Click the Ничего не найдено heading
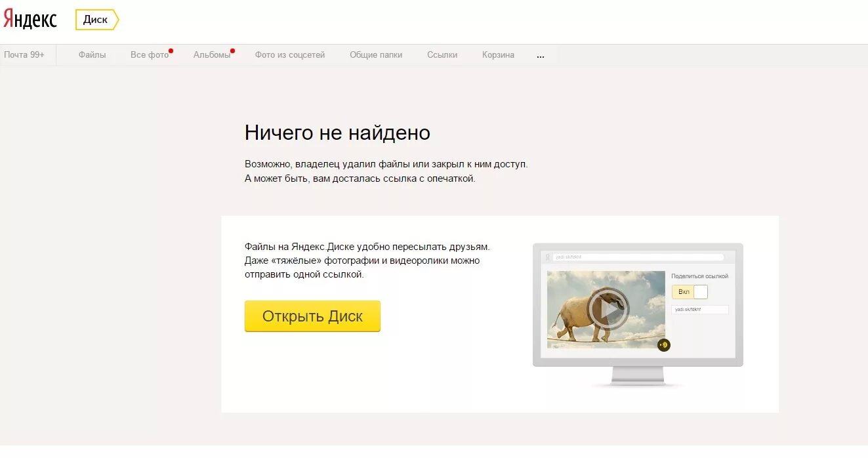Screen dimensions: 868x458 [x=337, y=133]
